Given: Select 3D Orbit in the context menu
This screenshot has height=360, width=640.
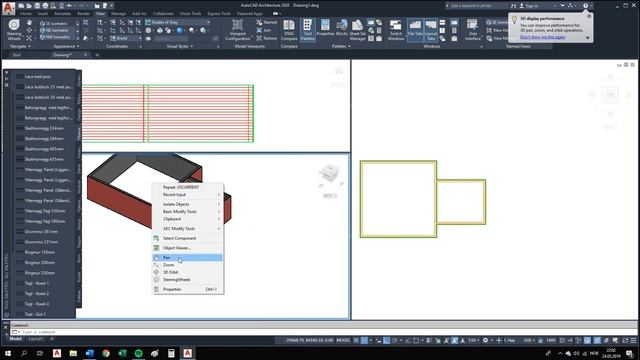Looking at the screenshot, I should coord(188,272).
